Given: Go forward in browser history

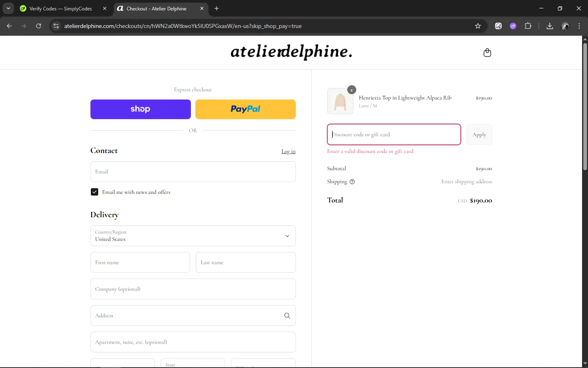Looking at the screenshot, I should click(x=24, y=26).
